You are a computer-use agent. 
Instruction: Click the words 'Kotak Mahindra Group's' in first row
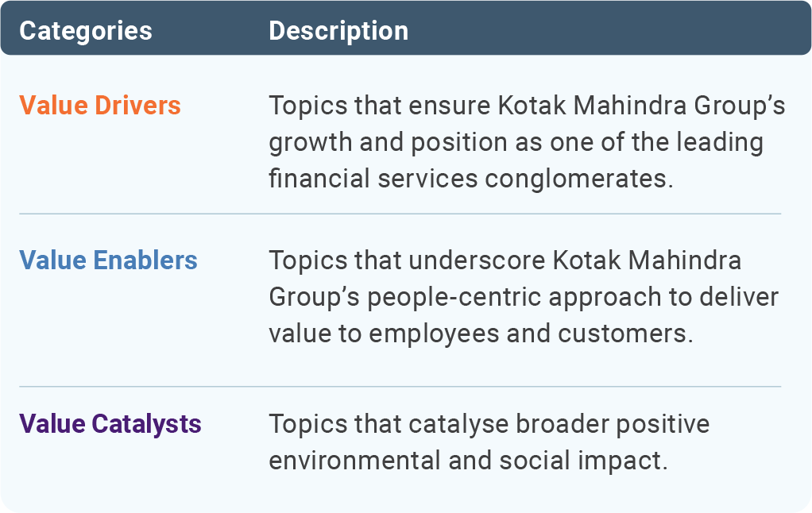click(642, 106)
